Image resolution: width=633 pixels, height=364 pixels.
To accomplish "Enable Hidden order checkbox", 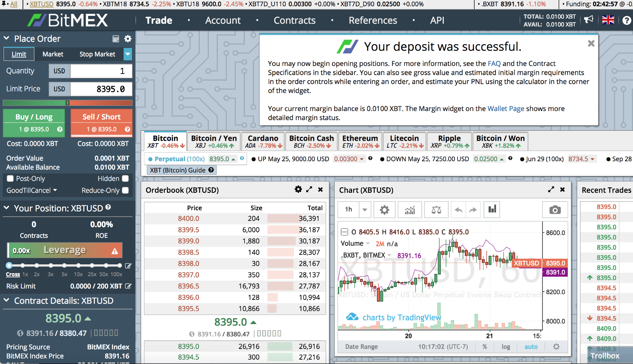I will click(125, 179).
